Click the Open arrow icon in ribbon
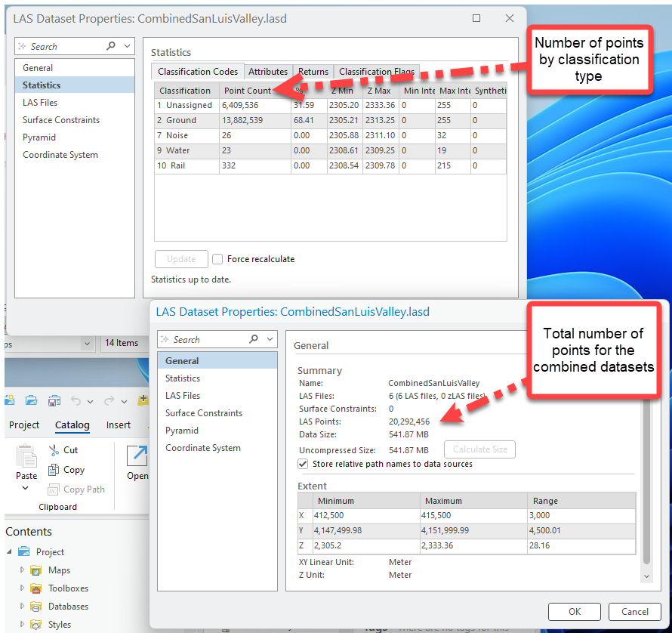The image size is (672, 633). [137, 455]
